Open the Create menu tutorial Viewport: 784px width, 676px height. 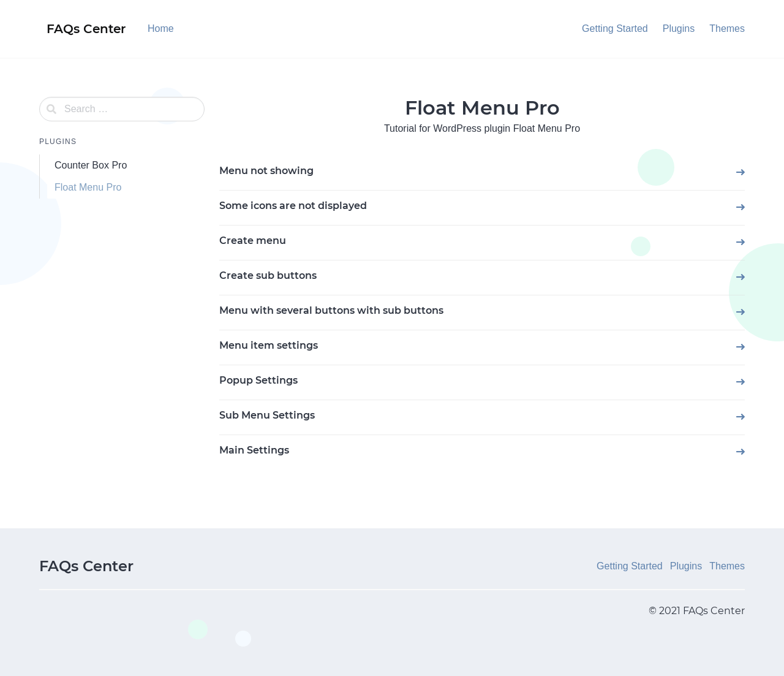(x=252, y=241)
